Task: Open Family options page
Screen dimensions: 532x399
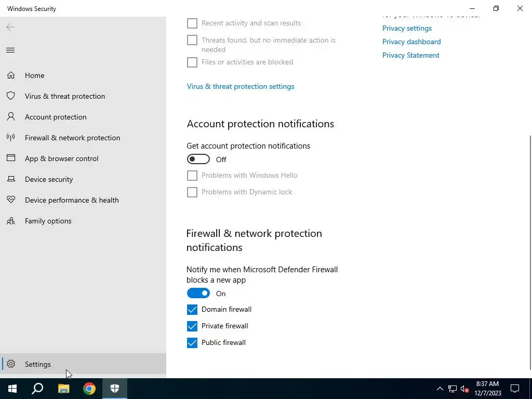Action: pyautogui.click(x=83, y=221)
